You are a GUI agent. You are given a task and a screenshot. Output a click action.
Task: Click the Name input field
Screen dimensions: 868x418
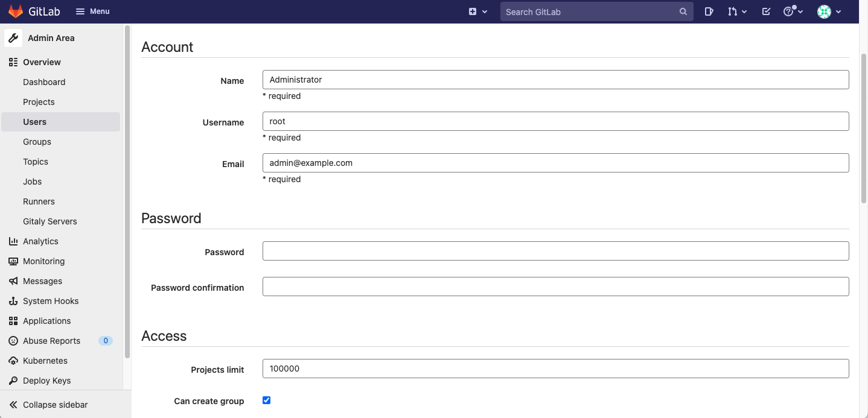point(555,79)
